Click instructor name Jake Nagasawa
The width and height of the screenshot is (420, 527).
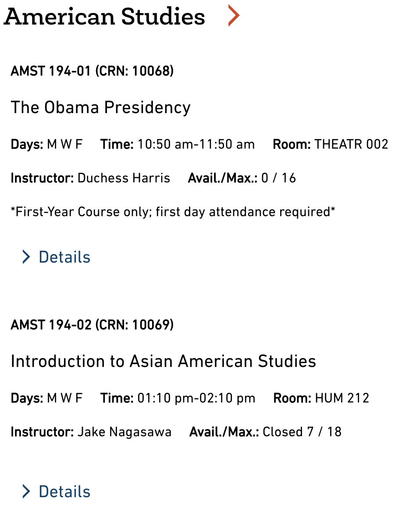pyautogui.click(x=124, y=432)
